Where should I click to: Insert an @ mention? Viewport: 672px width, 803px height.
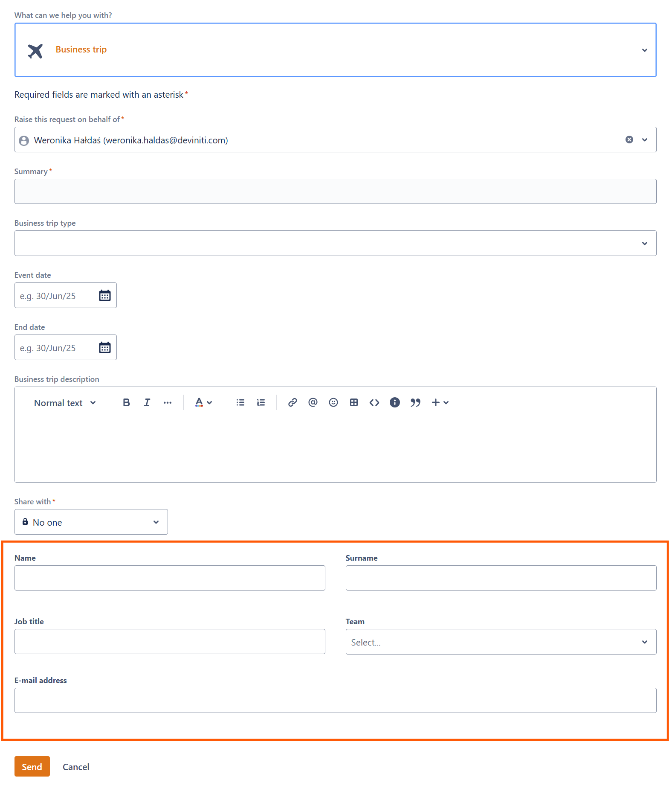pyautogui.click(x=313, y=402)
